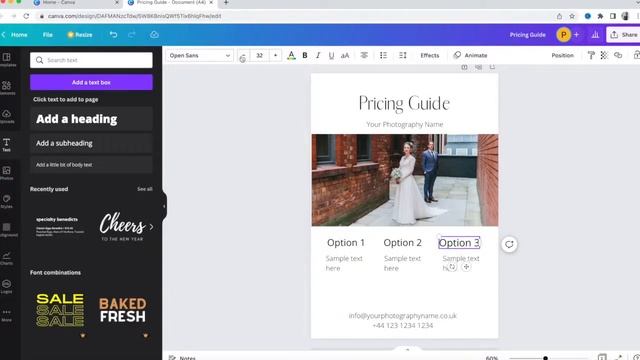Screen dimensions: 640x360
Task: Add a heading to the page
Action: coord(91,119)
